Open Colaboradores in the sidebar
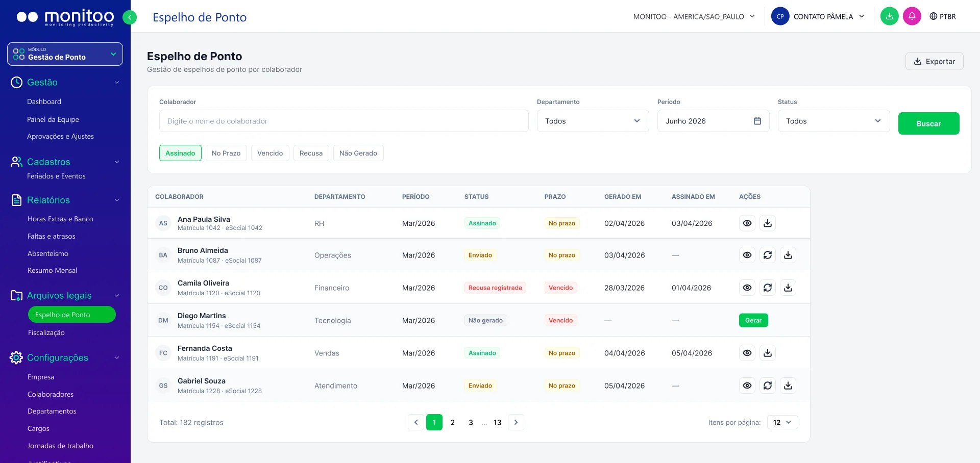 (x=51, y=394)
